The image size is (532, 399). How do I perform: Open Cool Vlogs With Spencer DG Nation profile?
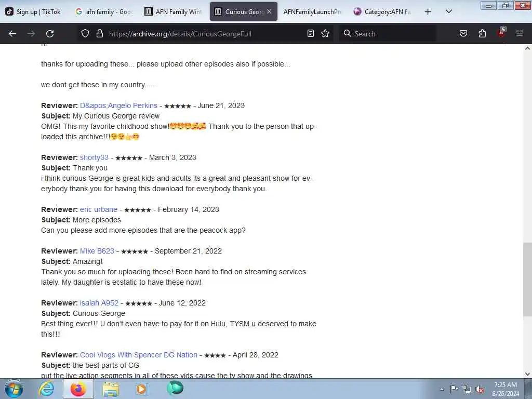coord(138,355)
